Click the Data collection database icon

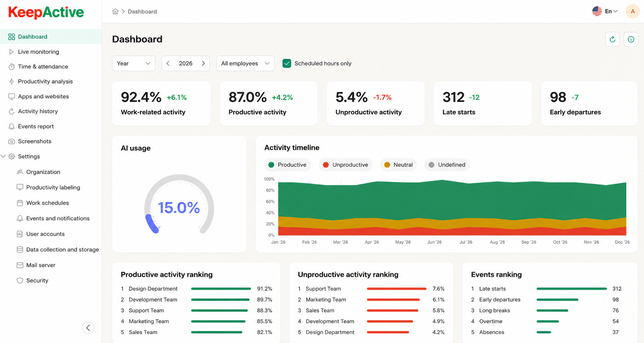click(20, 250)
